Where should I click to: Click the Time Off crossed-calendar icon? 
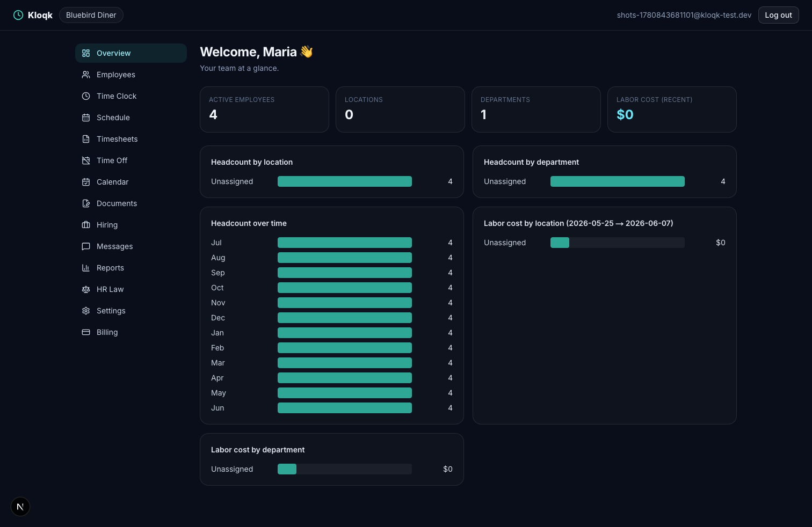[x=86, y=160]
